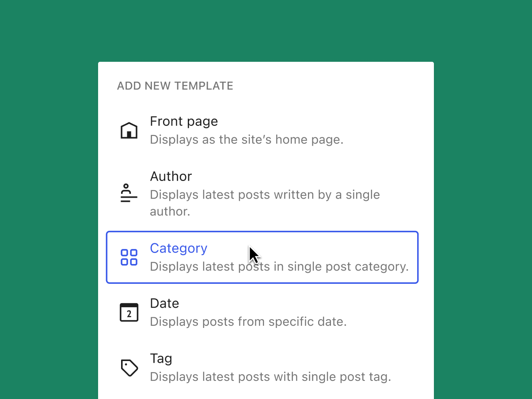The width and height of the screenshot is (532, 399).
Task: Click the home page description text
Action: click(x=247, y=139)
